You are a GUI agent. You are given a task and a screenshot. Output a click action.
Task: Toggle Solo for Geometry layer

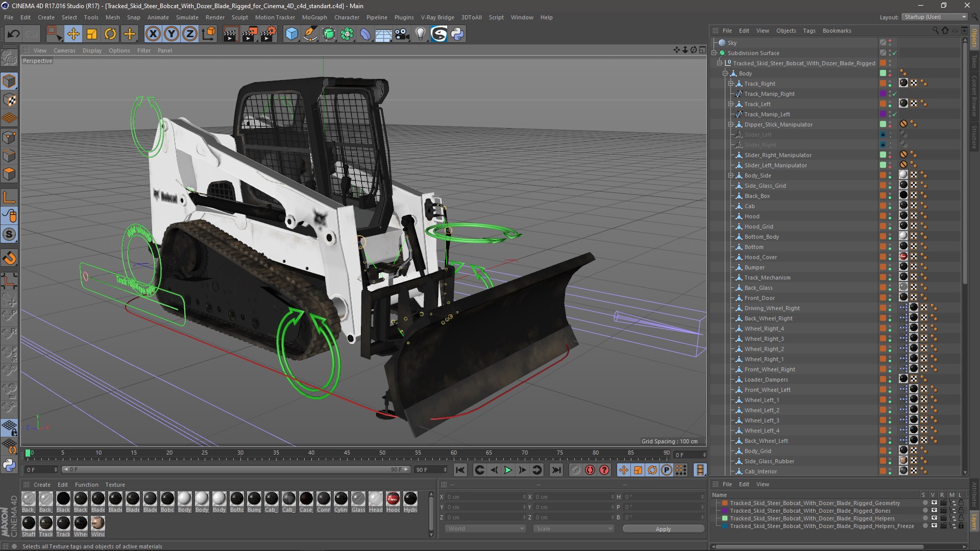pyautogui.click(x=925, y=503)
